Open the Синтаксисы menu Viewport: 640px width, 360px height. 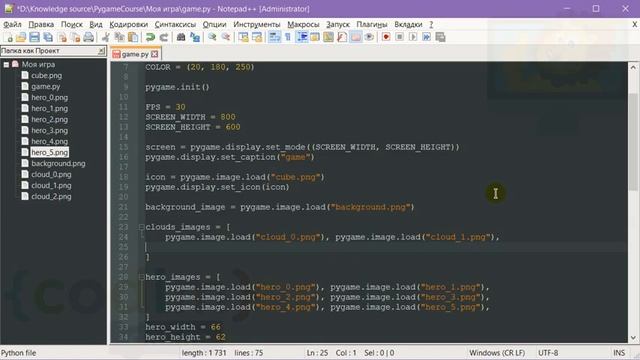coord(175,24)
